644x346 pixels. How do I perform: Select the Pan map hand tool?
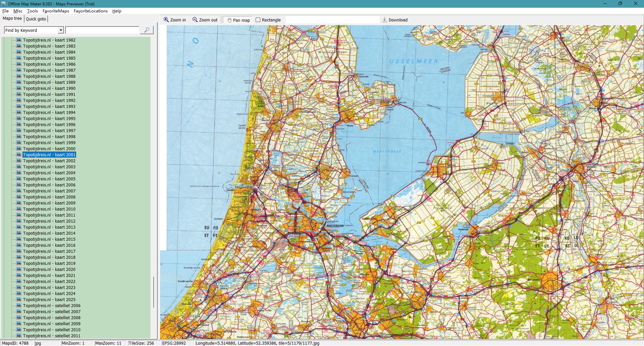click(229, 20)
